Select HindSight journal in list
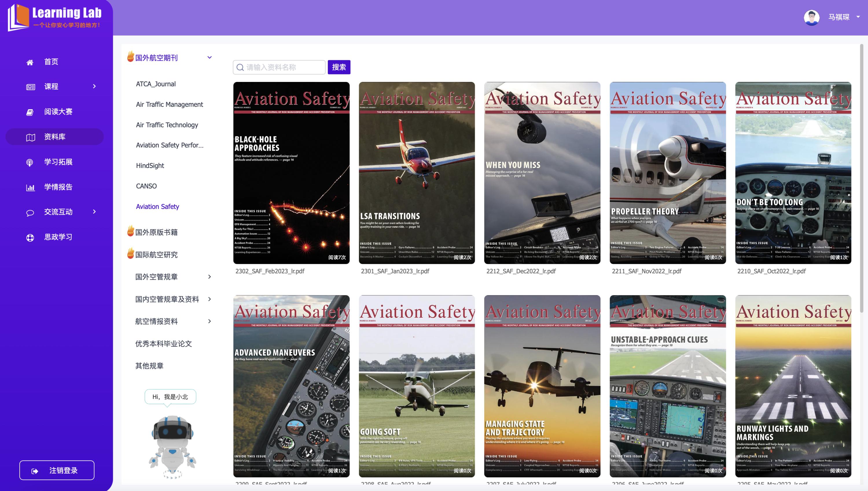This screenshot has height=491, width=868. (150, 166)
